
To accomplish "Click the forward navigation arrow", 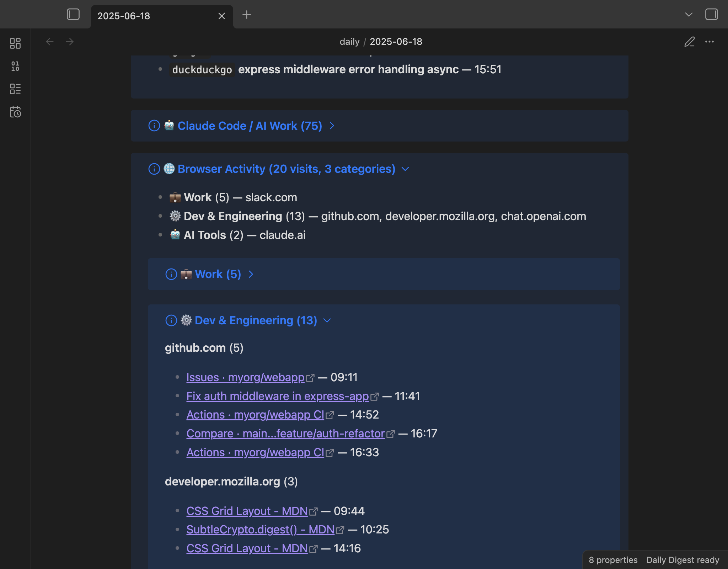I will (x=70, y=42).
